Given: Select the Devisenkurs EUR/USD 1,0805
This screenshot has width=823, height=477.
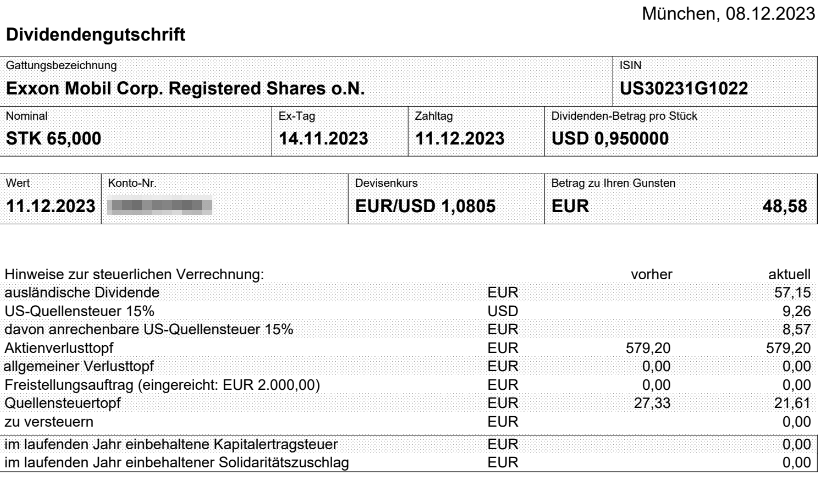Looking at the screenshot, I should 425,206.
